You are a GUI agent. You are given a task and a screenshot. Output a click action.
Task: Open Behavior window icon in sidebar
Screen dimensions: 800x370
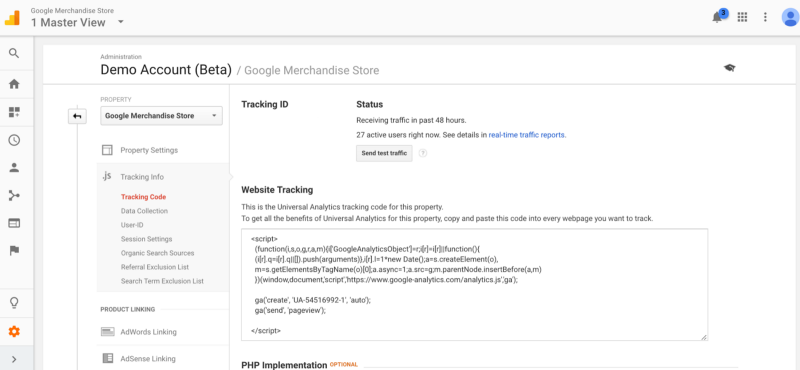pos(14,223)
